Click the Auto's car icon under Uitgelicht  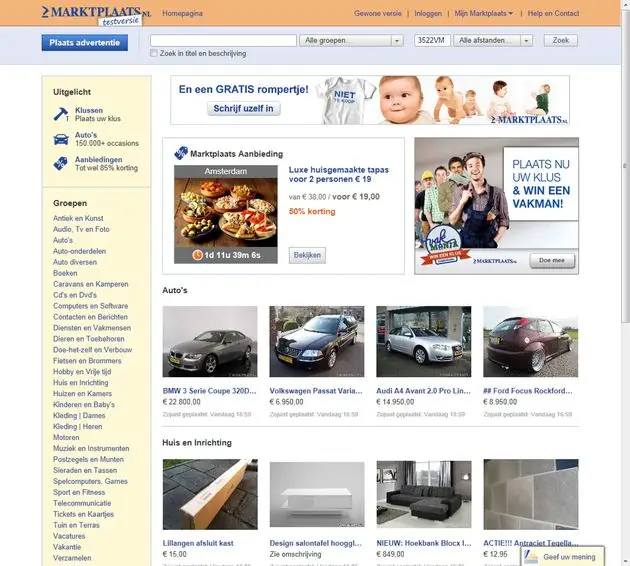[61, 139]
